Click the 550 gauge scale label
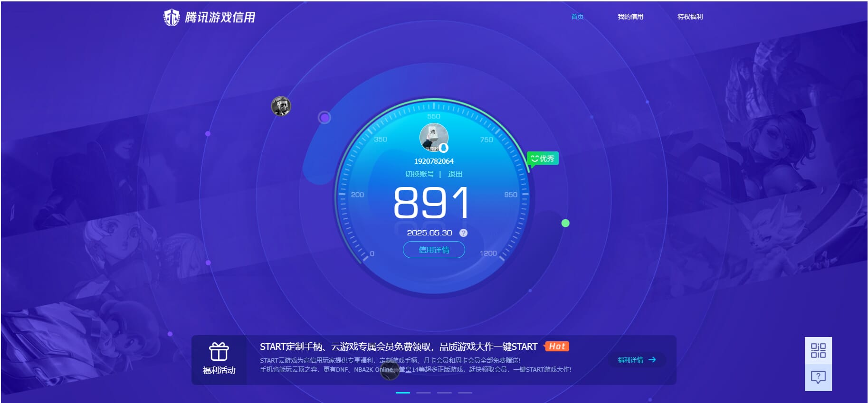 [x=434, y=116]
